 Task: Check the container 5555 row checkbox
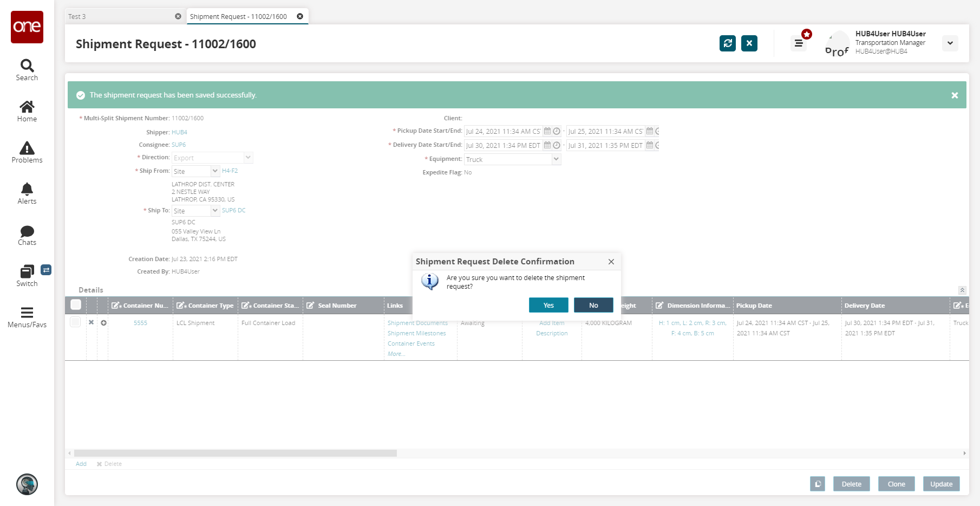pos(75,322)
